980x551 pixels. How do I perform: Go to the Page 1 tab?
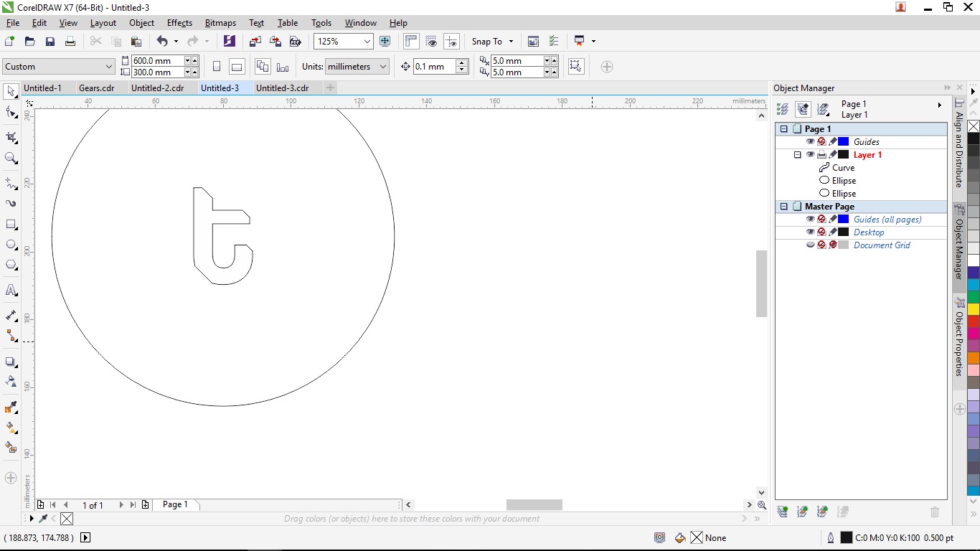[x=175, y=505]
